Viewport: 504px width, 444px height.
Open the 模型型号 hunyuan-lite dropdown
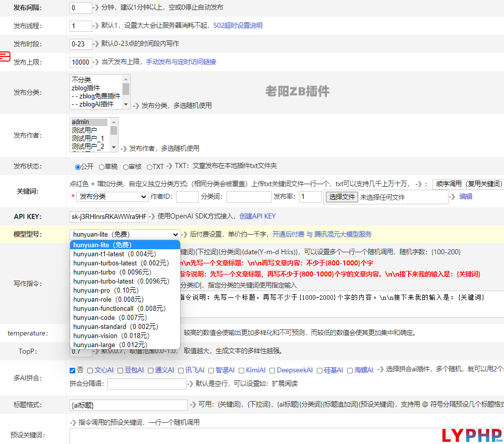[125, 235]
